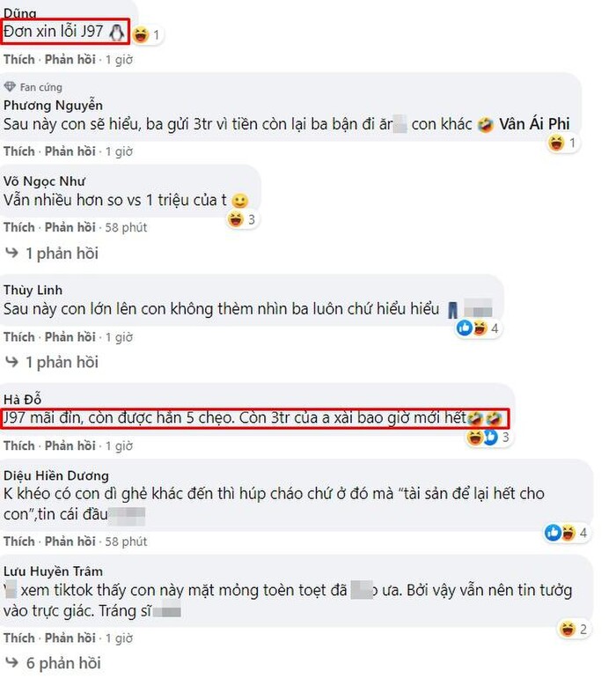Click Thích under Hà Đỗ's comment

point(19,446)
